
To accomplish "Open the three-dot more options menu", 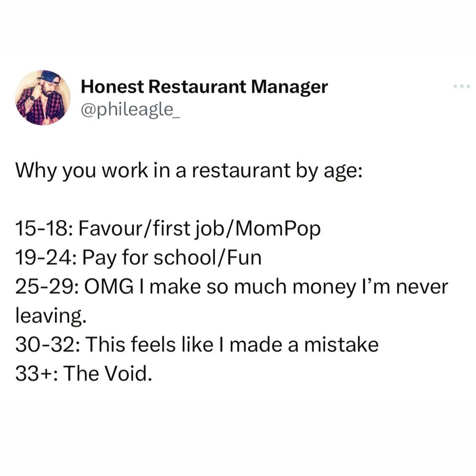I will (x=461, y=87).
